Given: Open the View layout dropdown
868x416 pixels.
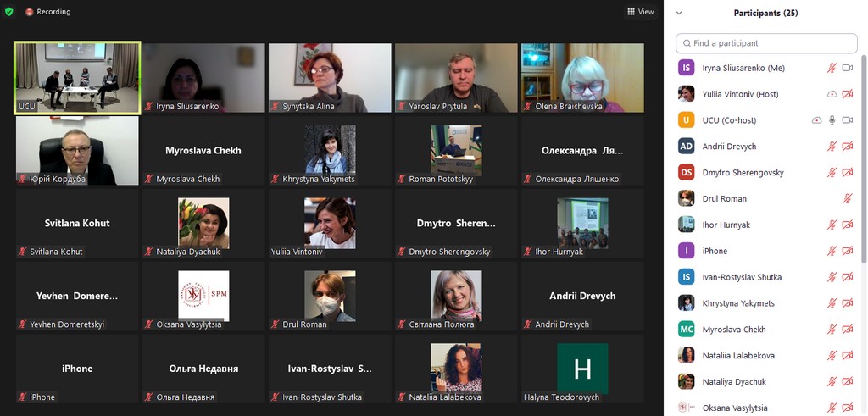Looking at the screenshot, I should coord(640,12).
